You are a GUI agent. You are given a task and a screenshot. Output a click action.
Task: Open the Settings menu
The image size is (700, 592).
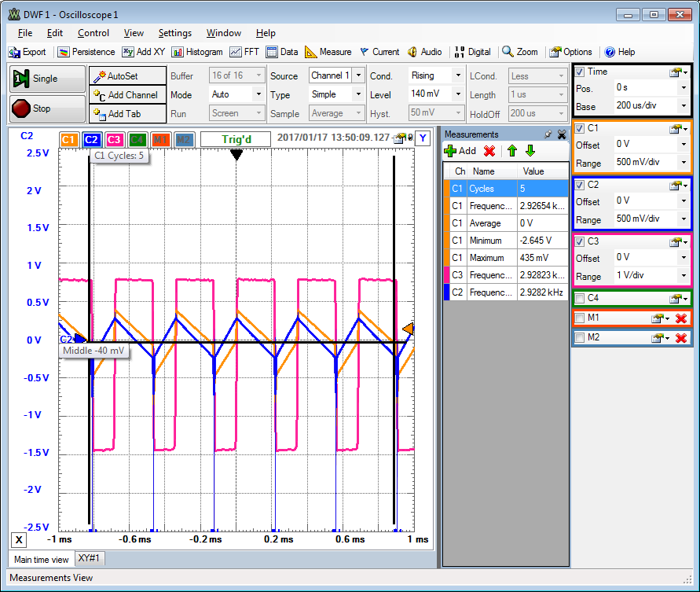point(174,33)
